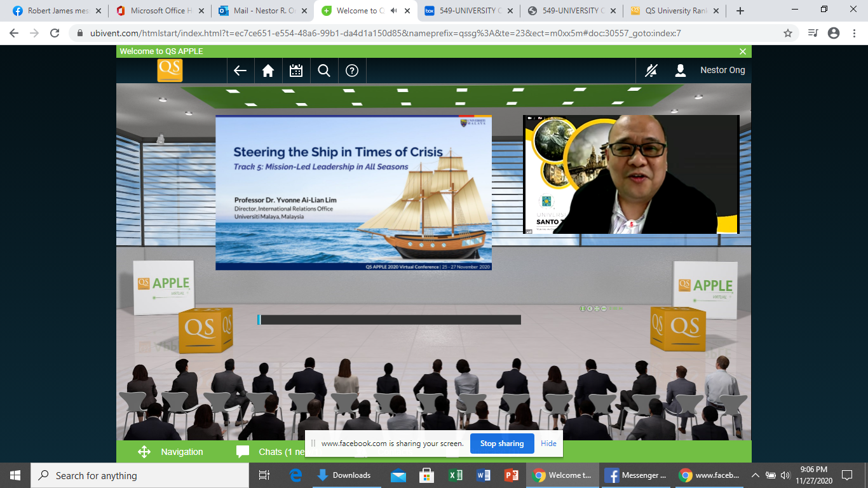
Task: Expand the hidden system tray icons chevron
Action: tap(755, 475)
